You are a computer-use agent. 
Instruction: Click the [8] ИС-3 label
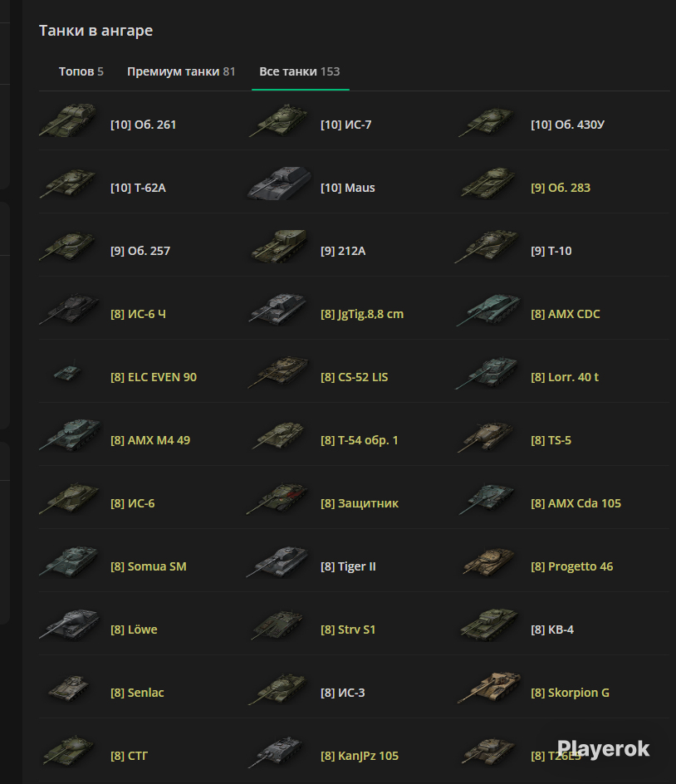pyautogui.click(x=342, y=693)
